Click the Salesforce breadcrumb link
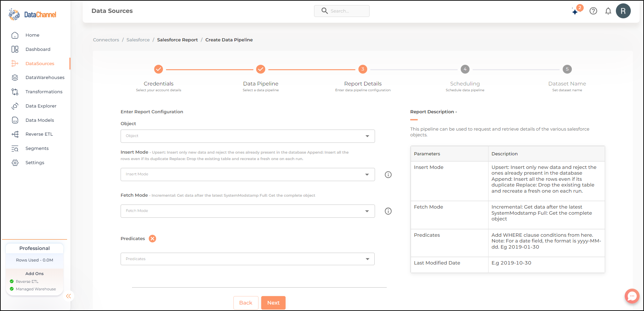This screenshot has width=644, height=311. 138,40
